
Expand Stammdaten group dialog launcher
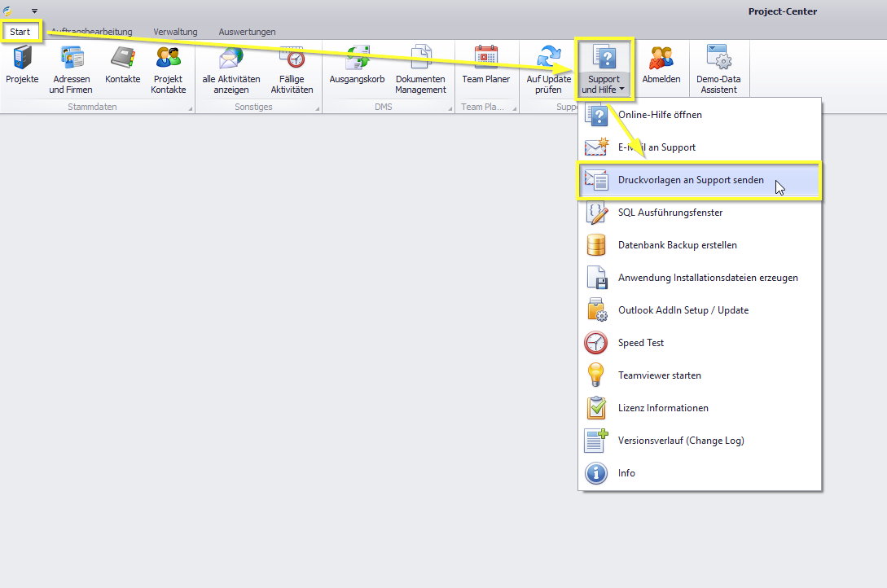coord(191,108)
